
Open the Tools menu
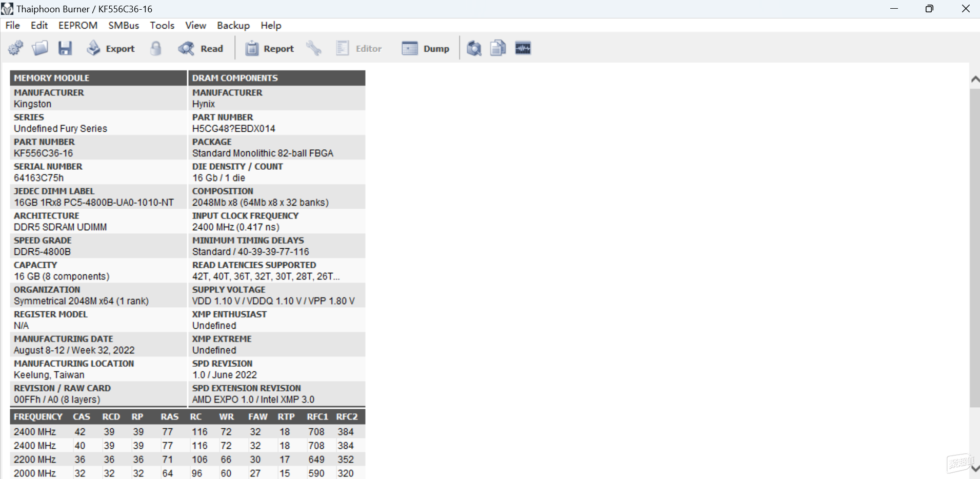[x=162, y=25]
